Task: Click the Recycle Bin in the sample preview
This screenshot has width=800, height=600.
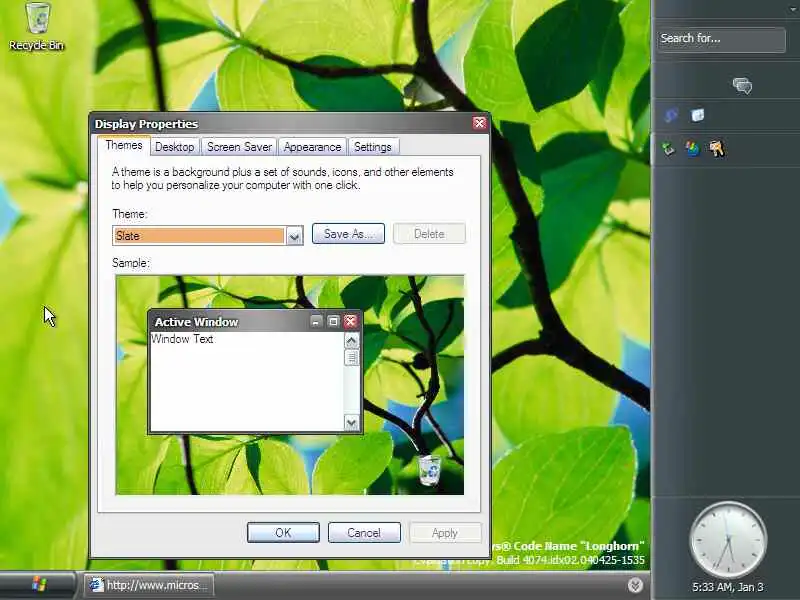Action: click(x=430, y=470)
